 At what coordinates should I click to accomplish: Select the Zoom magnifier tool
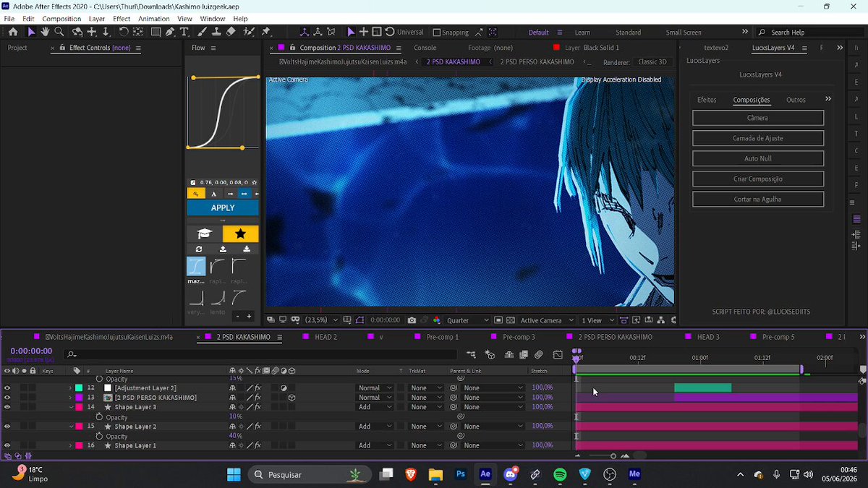click(x=59, y=32)
